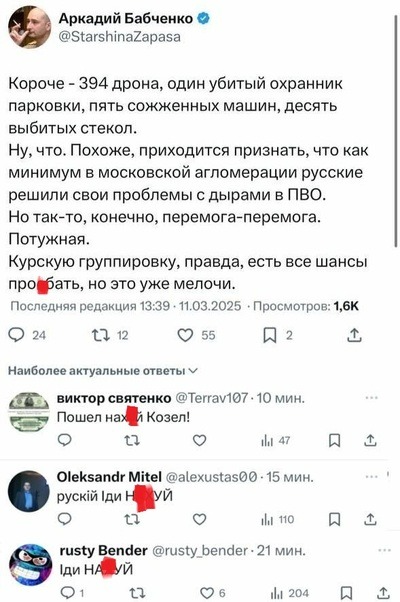400x602 pixels.
Task: Open Аркадий Бабченко profile name
Action: pyautogui.click(x=126, y=18)
